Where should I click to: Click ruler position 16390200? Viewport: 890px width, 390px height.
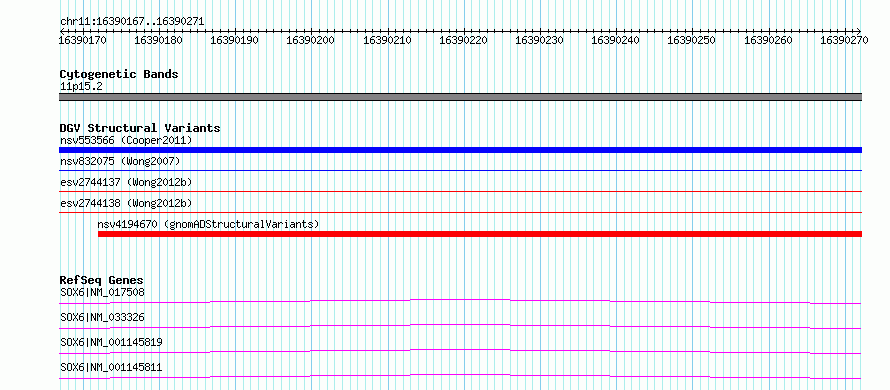(311, 40)
